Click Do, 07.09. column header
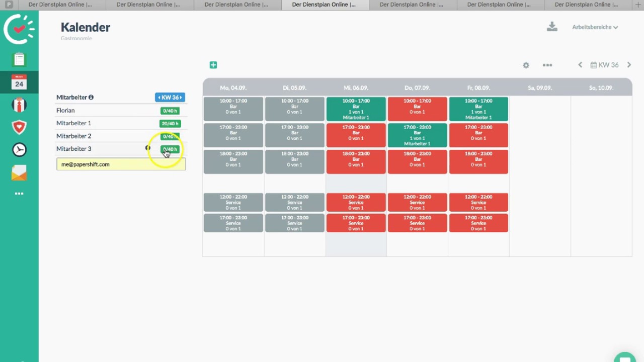 click(x=418, y=87)
